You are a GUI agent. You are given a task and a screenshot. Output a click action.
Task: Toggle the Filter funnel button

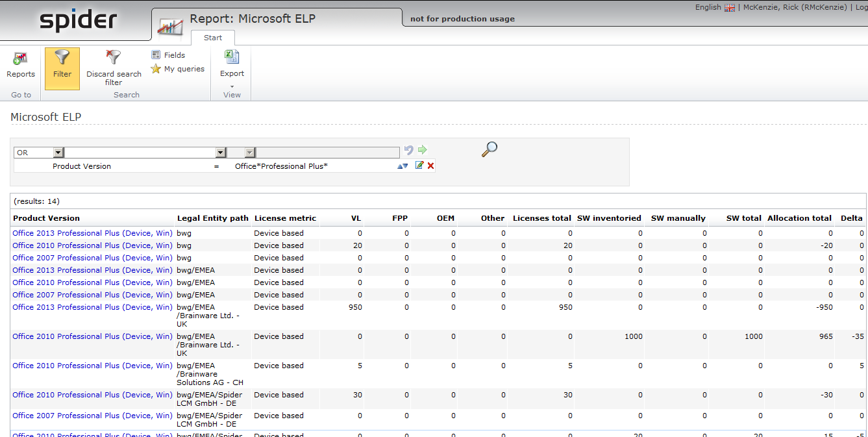(x=62, y=64)
